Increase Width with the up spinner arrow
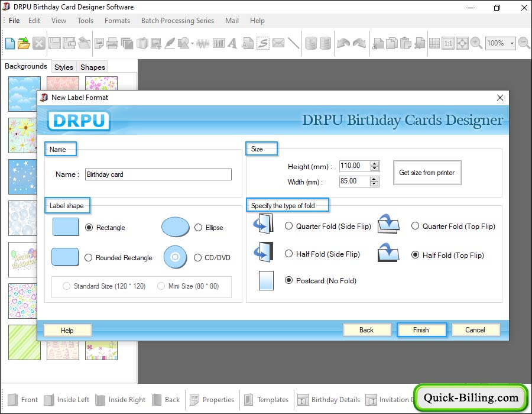This screenshot has width=532, height=414. tap(374, 179)
